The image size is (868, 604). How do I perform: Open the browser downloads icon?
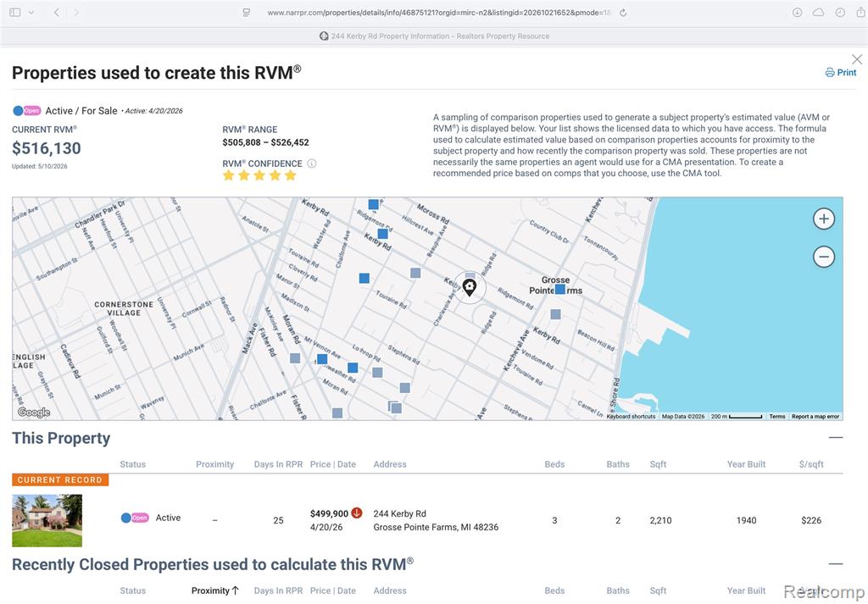[x=797, y=13]
